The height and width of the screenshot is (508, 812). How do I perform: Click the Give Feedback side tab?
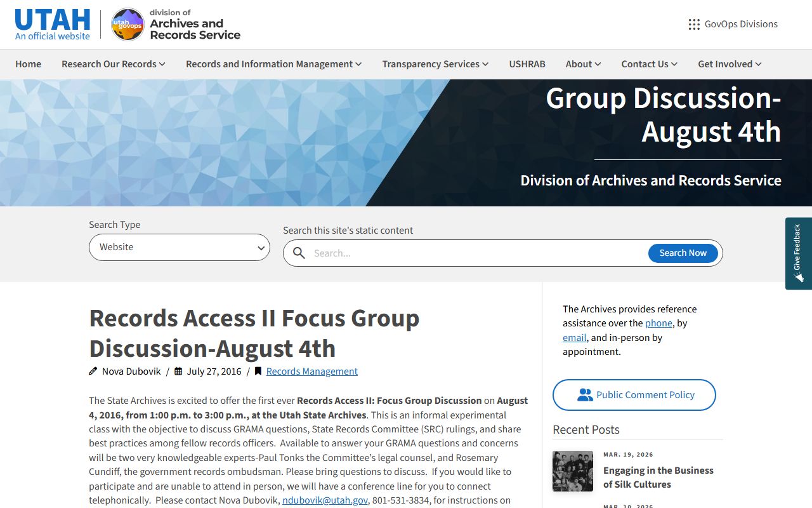click(x=798, y=253)
